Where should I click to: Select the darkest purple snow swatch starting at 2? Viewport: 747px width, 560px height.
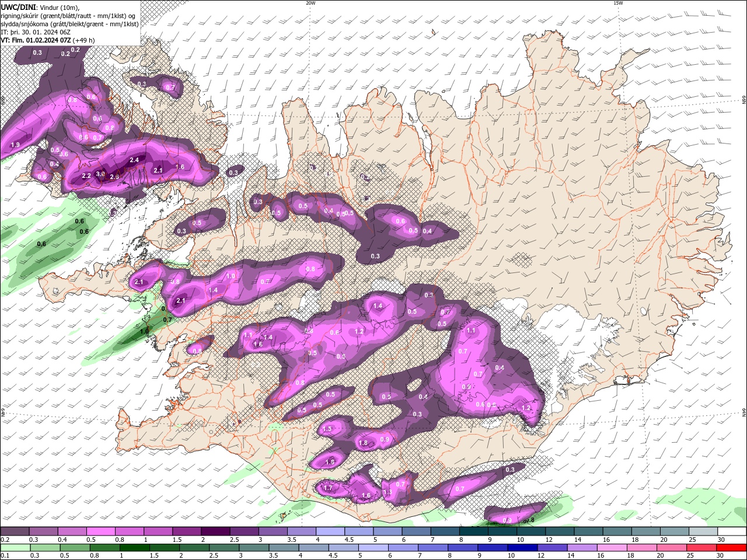[215, 531]
